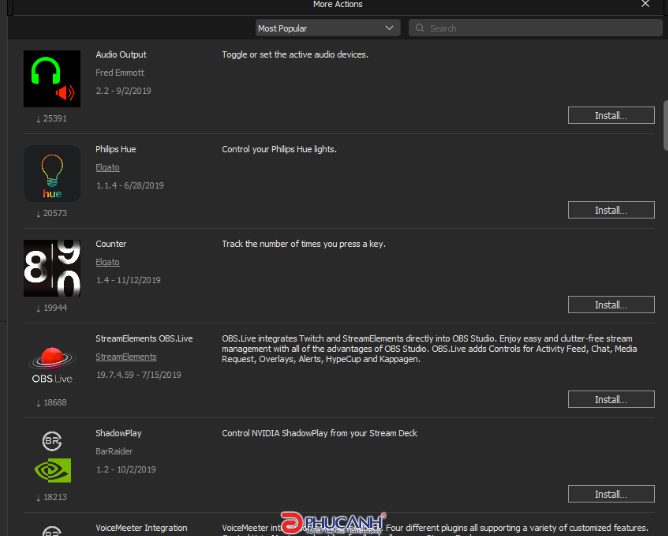Click the Audio Output plugin title
Viewport: 668px width, 536px height.
(x=121, y=55)
